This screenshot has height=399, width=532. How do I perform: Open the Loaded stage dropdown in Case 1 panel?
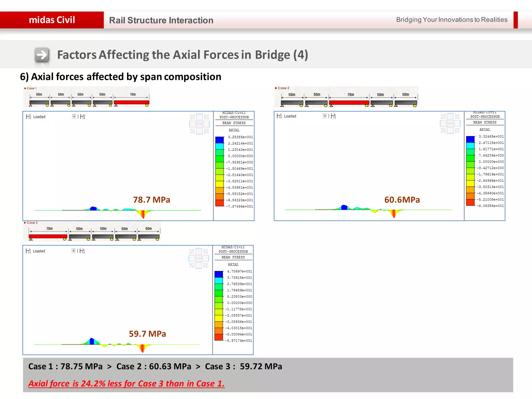click(x=74, y=117)
